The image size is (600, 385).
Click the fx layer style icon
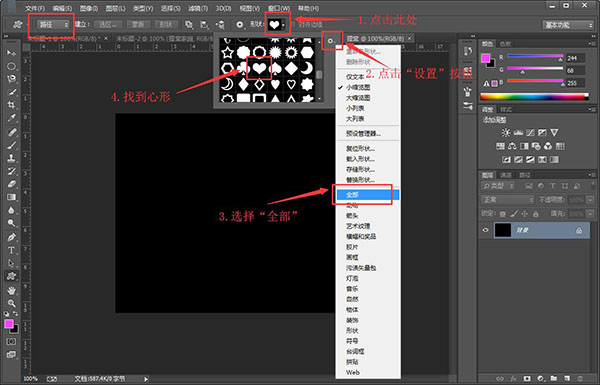tap(513, 378)
